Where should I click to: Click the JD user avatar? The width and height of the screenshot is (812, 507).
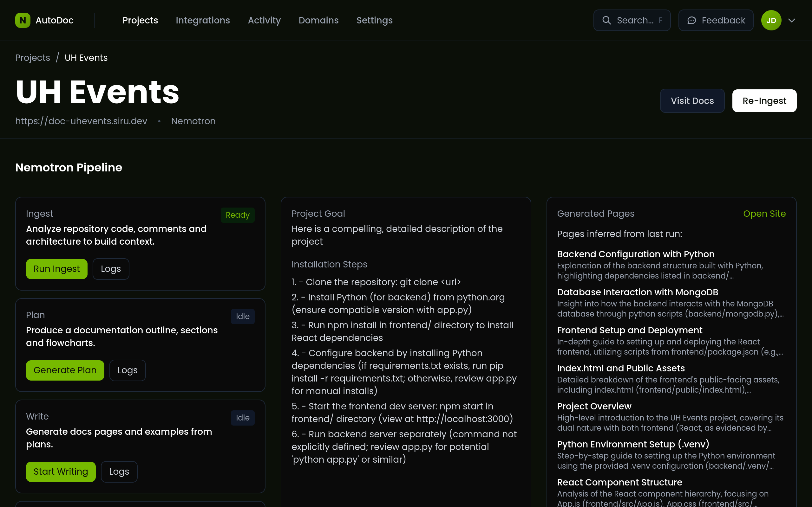[771, 21]
